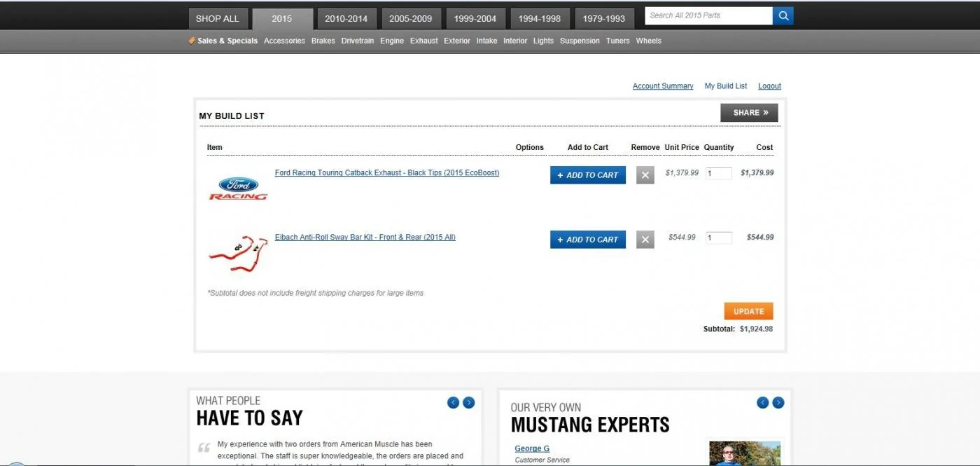Open My Build List link
The image size is (980, 466).
726,86
